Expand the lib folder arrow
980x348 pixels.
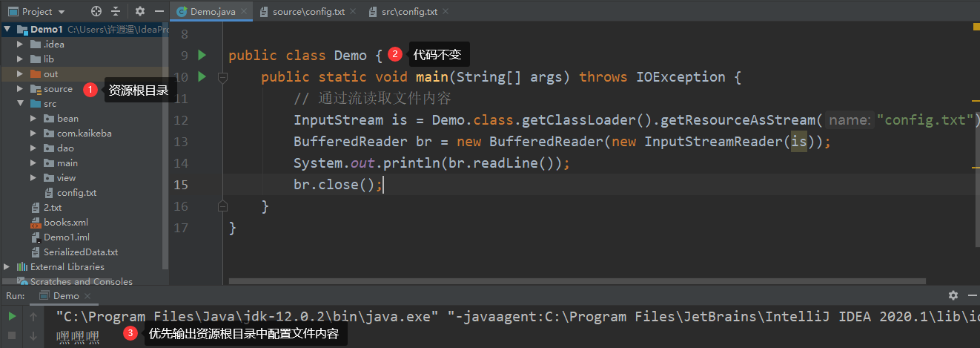[x=20, y=59]
